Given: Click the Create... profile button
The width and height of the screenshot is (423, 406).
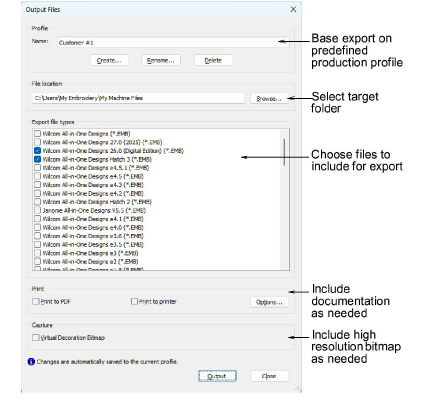Looking at the screenshot, I should (109, 60).
